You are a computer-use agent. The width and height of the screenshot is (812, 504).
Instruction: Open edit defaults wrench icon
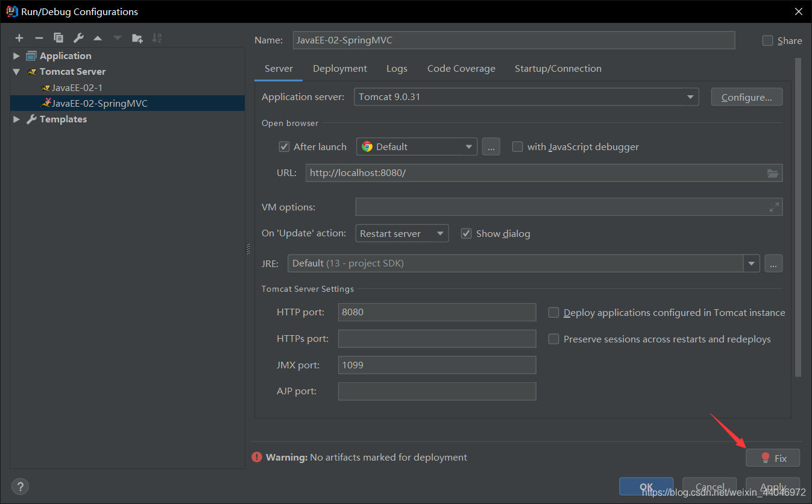tap(78, 38)
